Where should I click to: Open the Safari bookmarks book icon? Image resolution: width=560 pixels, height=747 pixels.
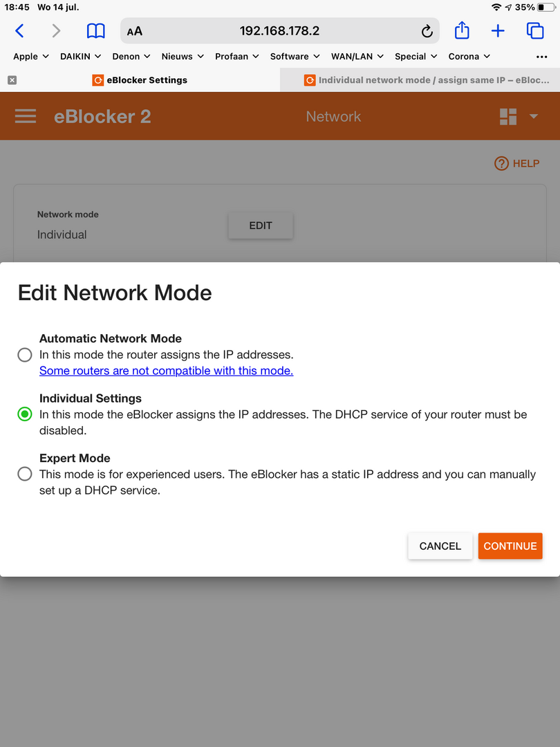click(x=95, y=31)
